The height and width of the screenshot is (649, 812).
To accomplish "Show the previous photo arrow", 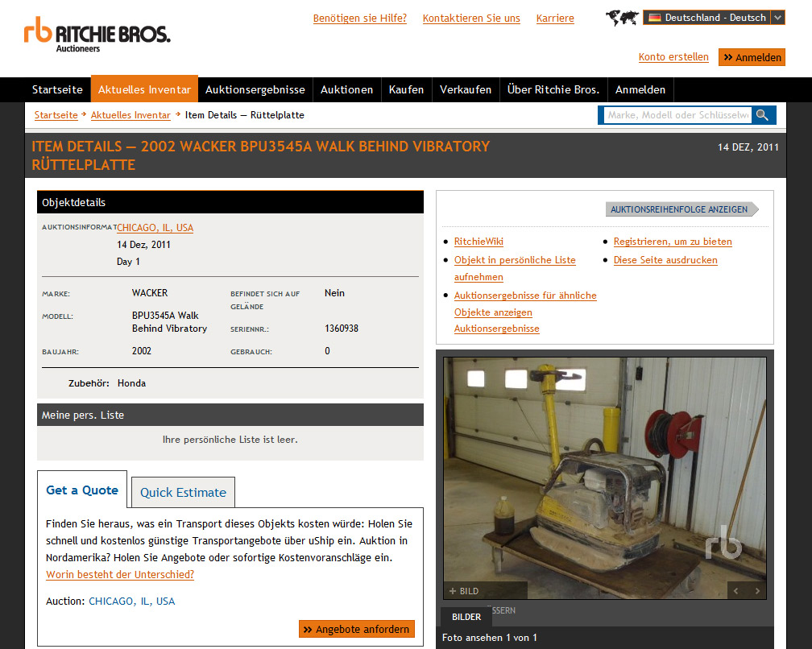I will (736, 590).
